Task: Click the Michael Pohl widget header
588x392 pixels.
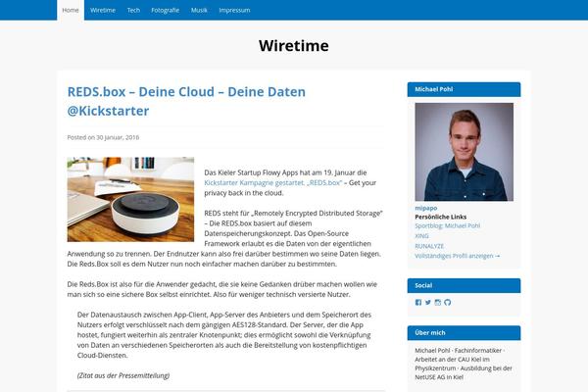Action: coord(464,89)
